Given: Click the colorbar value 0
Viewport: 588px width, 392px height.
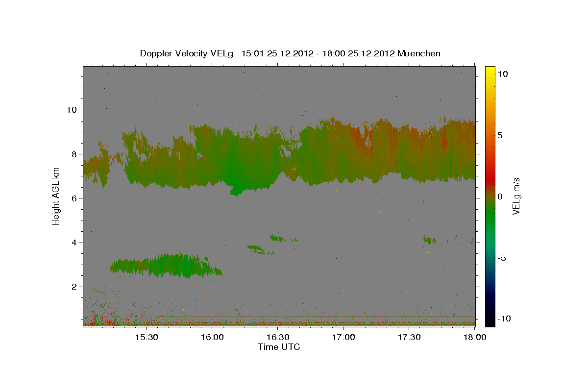Looking at the screenshot, I should (500, 196).
